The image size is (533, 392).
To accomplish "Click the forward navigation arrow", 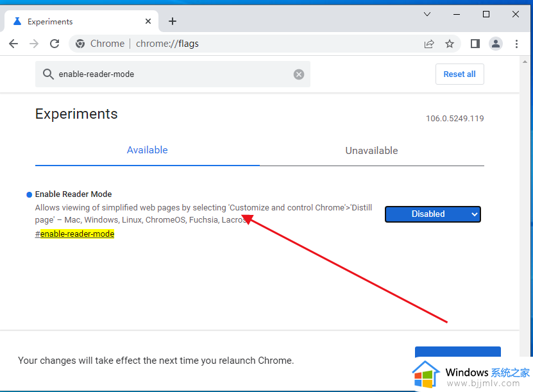I will (x=34, y=44).
